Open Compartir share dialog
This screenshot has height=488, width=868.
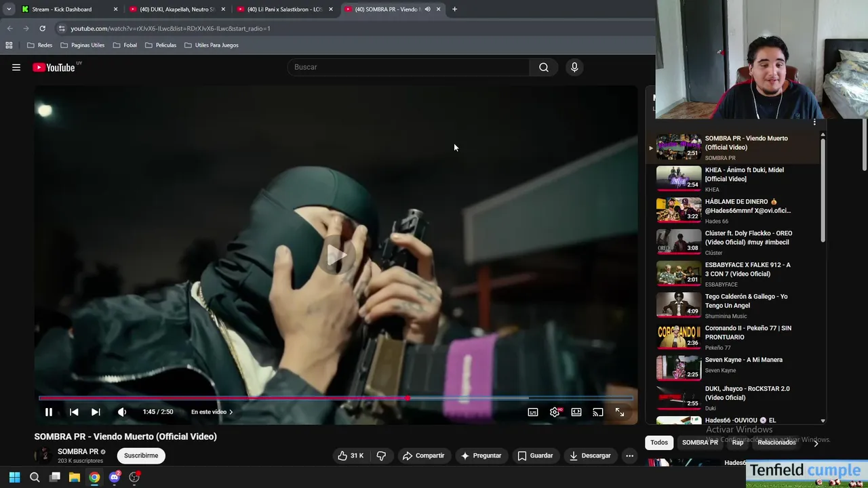click(x=423, y=455)
